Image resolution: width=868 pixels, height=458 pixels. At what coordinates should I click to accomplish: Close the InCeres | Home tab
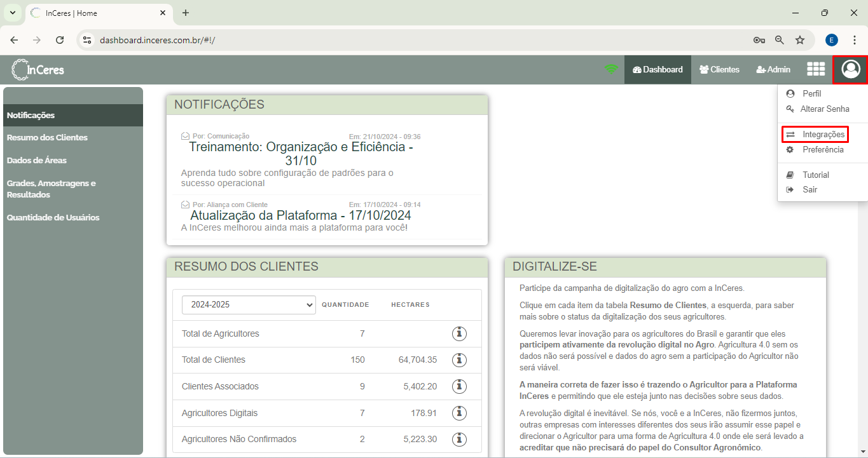click(163, 13)
